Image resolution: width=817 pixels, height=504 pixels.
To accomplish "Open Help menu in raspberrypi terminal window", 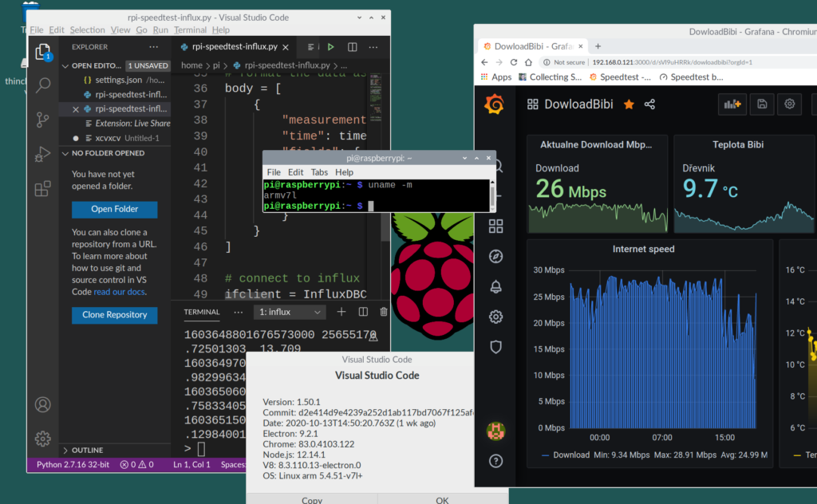I will 344,171.
